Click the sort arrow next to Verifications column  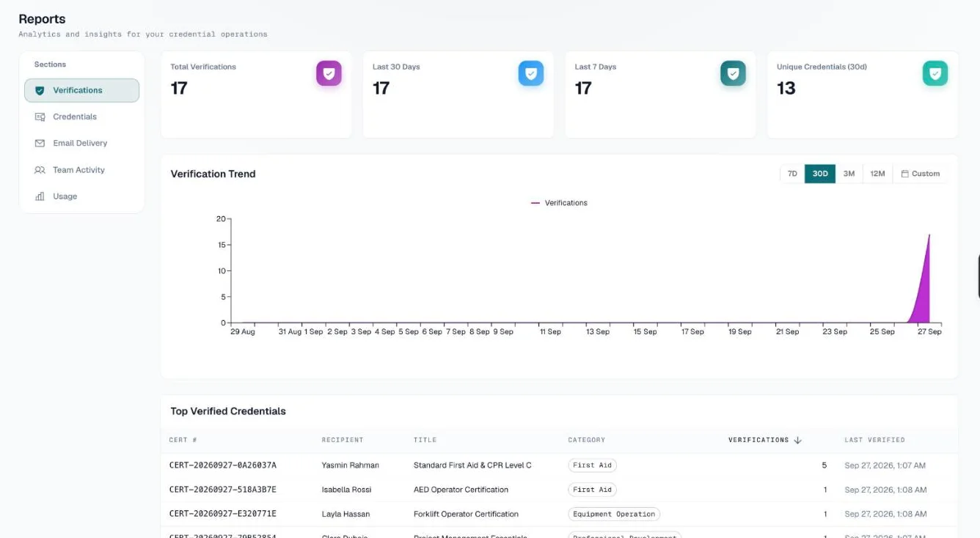coord(797,440)
